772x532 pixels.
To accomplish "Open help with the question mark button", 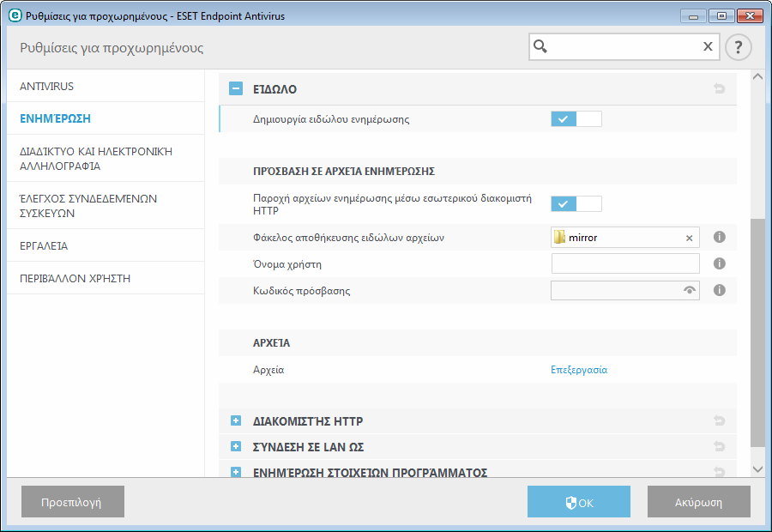I will click(x=738, y=47).
